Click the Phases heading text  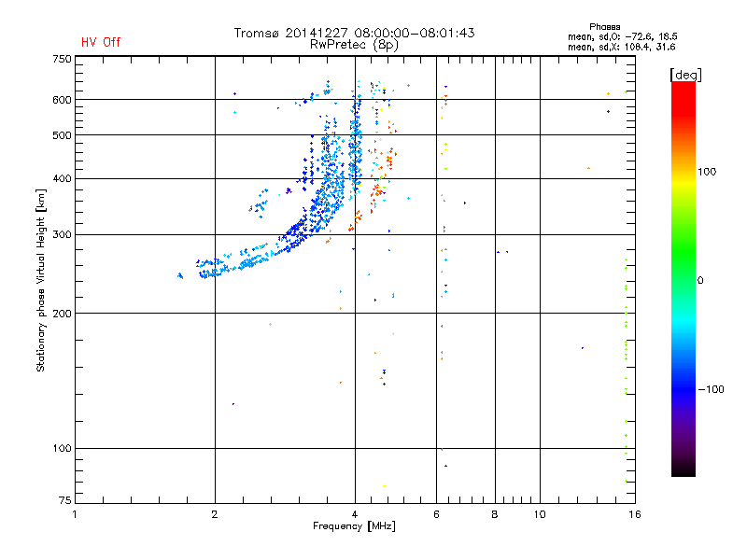click(x=604, y=27)
